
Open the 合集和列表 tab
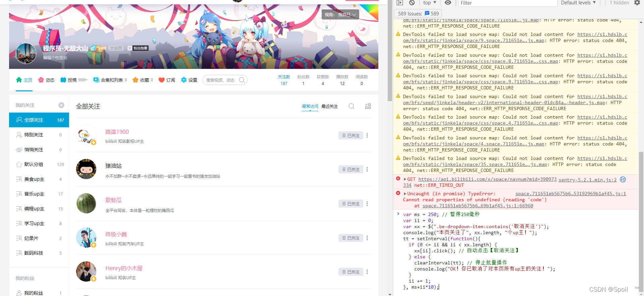(110, 80)
